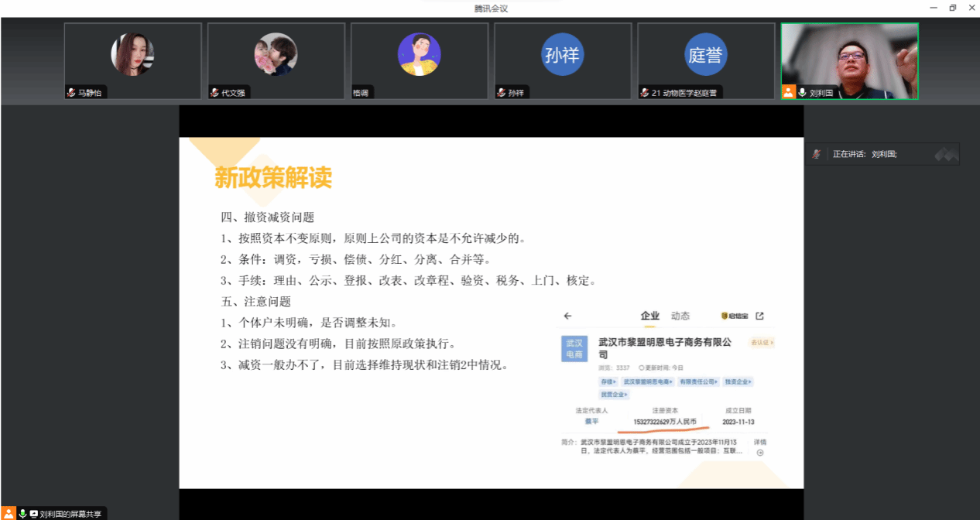The height and width of the screenshot is (520, 980).
Task: Open legal representative 蔡平 link
Action: click(x=591, y=422)
